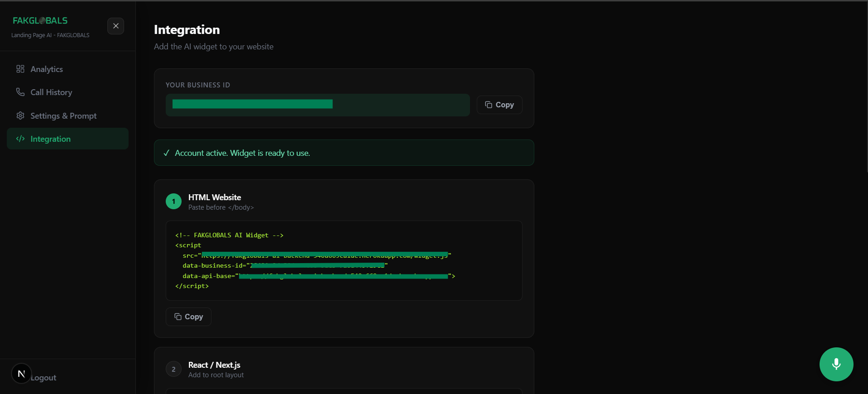The height and width of the screenshot is (394, 868).
Task: Click the round N avatar icon
Action: (21, 374)
